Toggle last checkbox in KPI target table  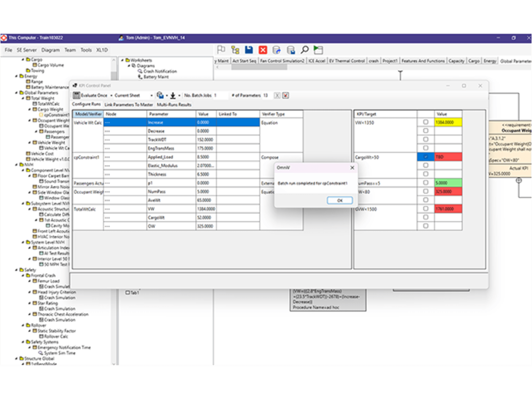tap(425, 226)
